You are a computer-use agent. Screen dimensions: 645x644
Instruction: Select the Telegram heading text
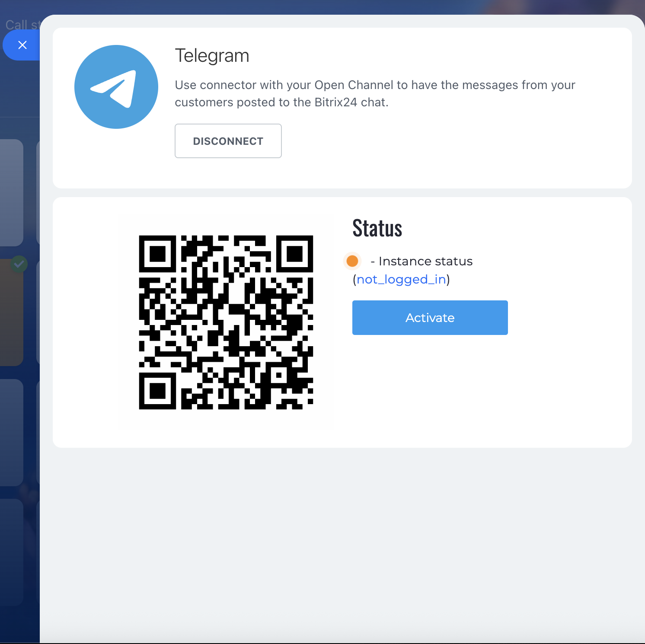point(212,56)
